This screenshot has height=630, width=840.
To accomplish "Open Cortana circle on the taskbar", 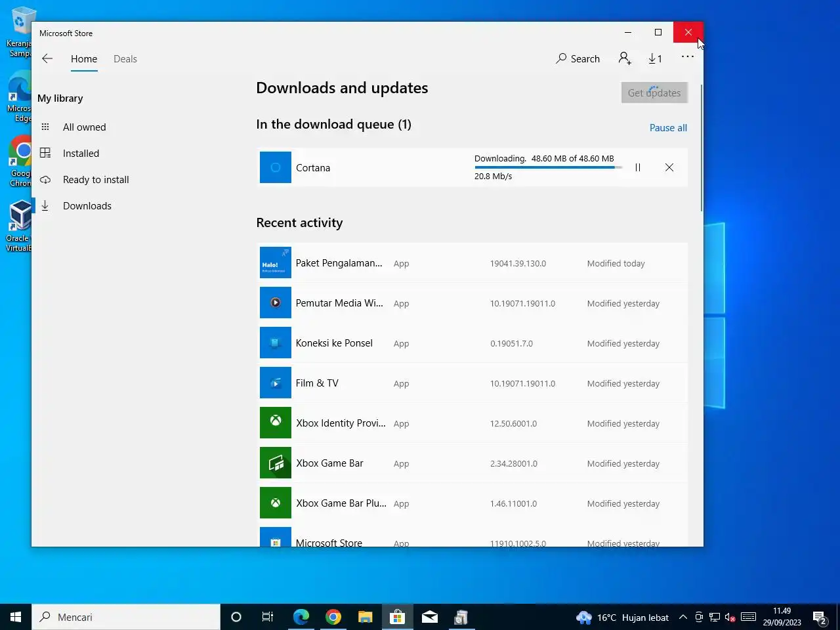I will (x=236, y=617).
